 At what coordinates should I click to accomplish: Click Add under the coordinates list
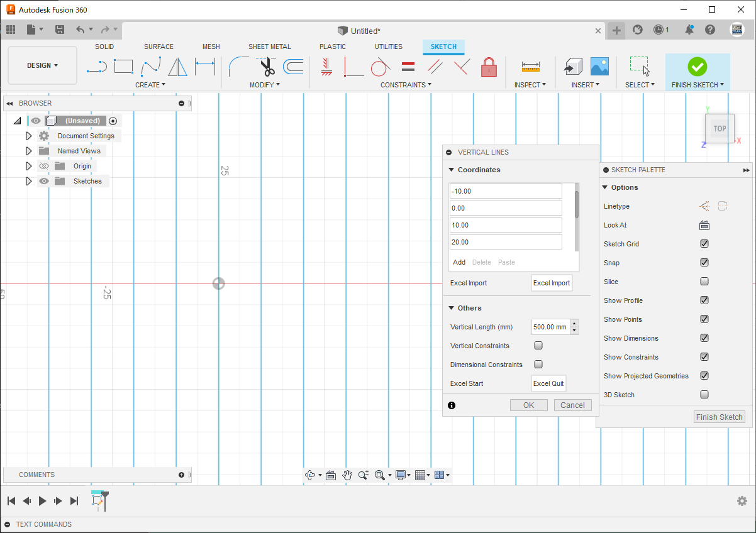(459, 262)
